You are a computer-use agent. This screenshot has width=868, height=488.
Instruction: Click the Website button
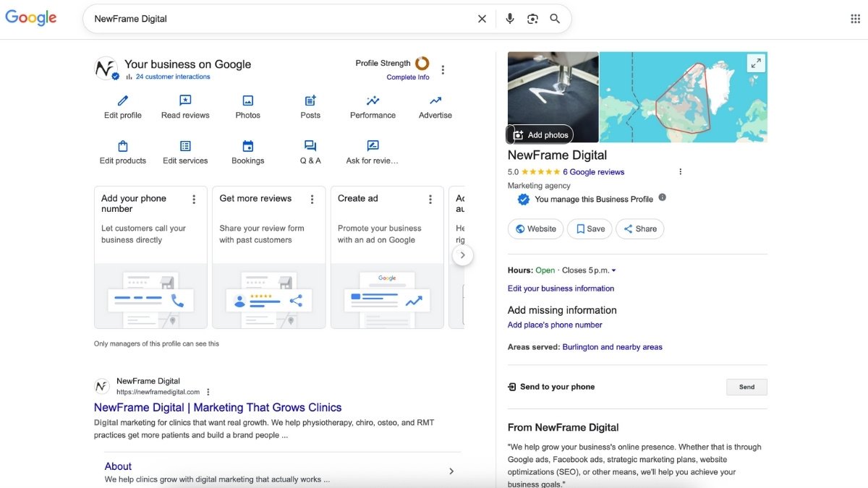[537, 229]
